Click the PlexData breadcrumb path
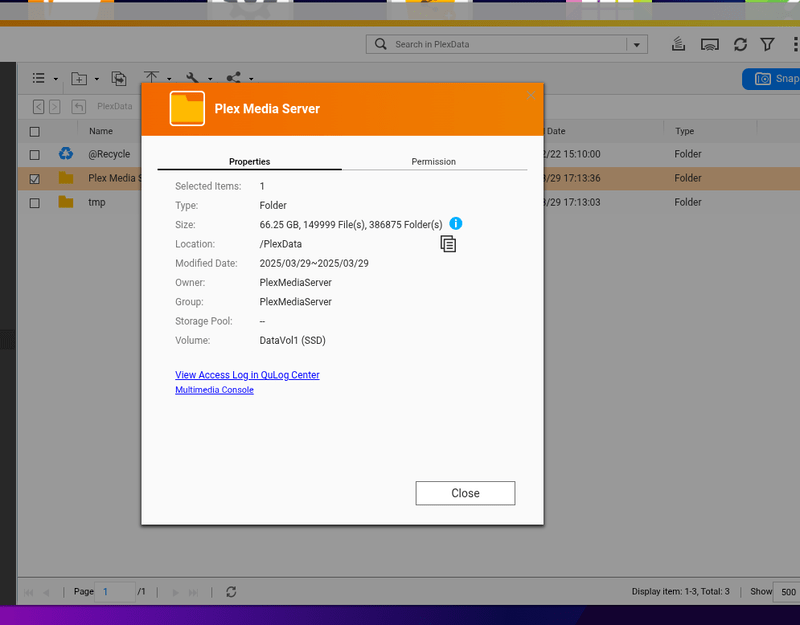 (x=115, y=106)
